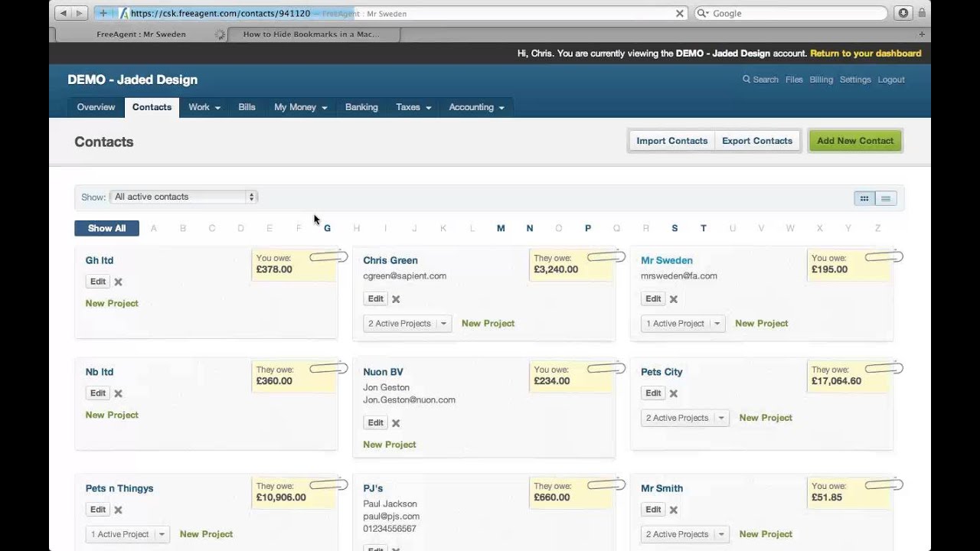This screenshot has width=980, height=551.
Task: Delete the Chris Green contact with the X
Action: click(x=396, y=299)
